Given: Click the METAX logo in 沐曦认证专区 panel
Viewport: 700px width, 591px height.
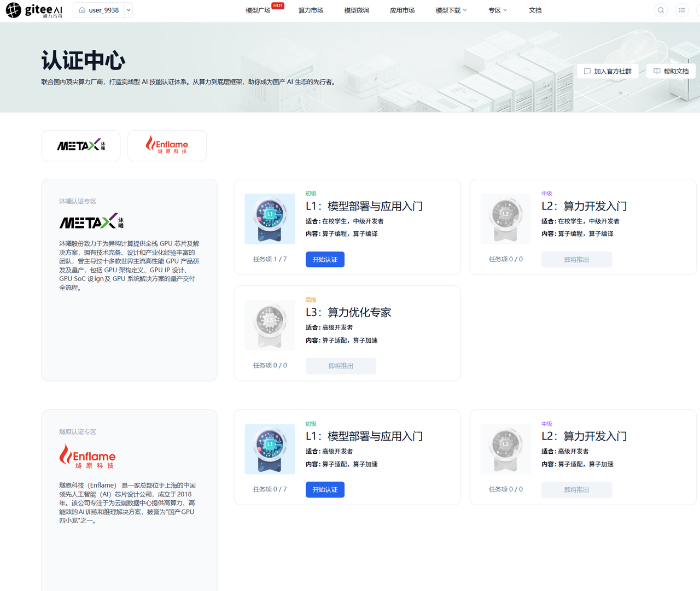Looking at the screenshot, I should pyautogui.click(x=91, y=221).
